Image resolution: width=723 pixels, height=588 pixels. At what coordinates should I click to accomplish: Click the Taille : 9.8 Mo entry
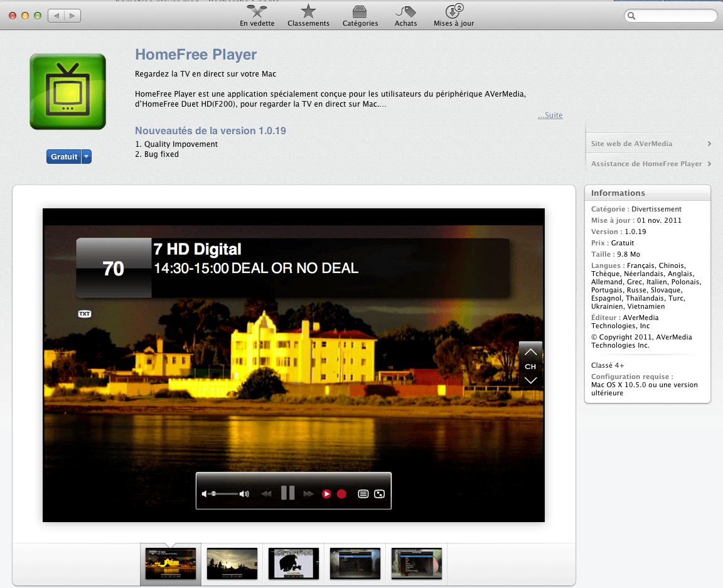(x=616, y=255)
